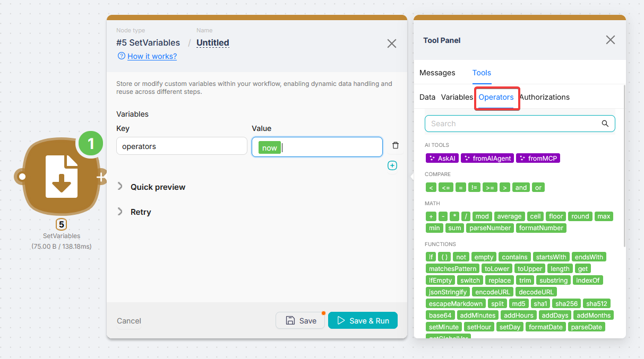Insert the fromAIAgent operator
Viewport: 644px width, 359px height.
(x=487, y=158)
